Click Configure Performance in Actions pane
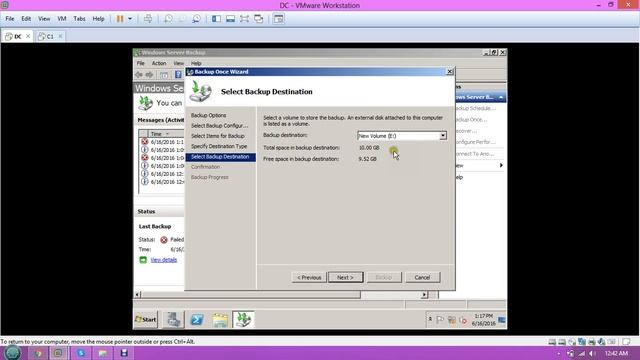Screen dimensions: 640x360 coord(475,142)
